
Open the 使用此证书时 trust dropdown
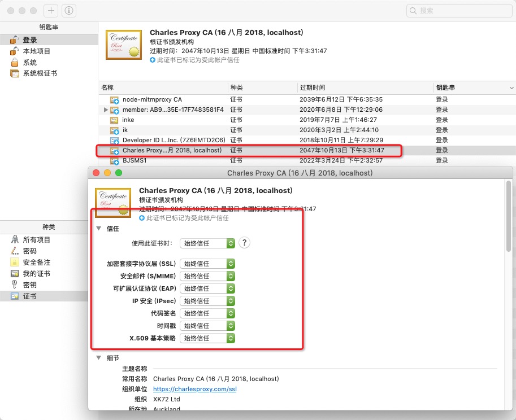point(207,243)
